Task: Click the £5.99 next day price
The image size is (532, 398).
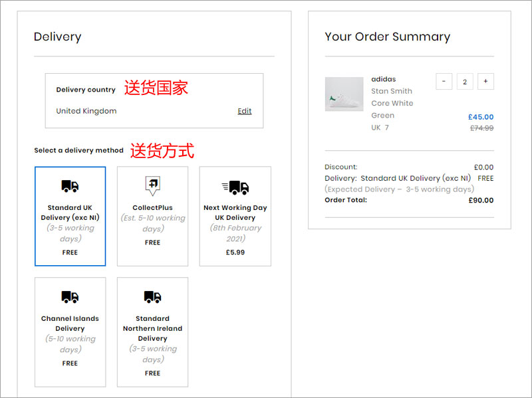Action: pos(235,252)
